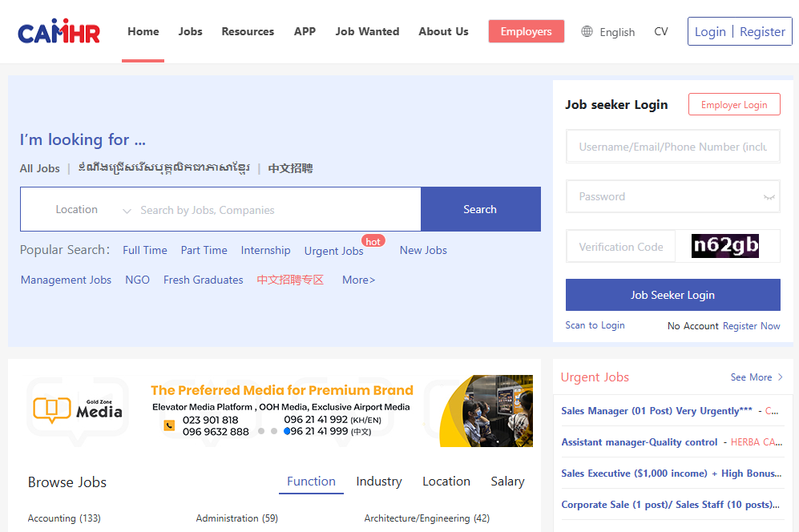Open See More urgent jobs arrow
Viewport: 799px width, 532px height.
(x=781, y=377)
